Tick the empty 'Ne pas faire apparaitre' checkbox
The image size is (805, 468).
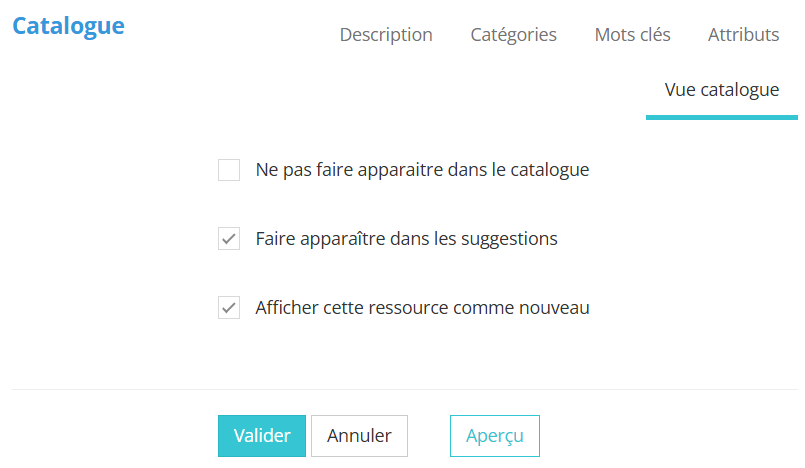(229, 170)
